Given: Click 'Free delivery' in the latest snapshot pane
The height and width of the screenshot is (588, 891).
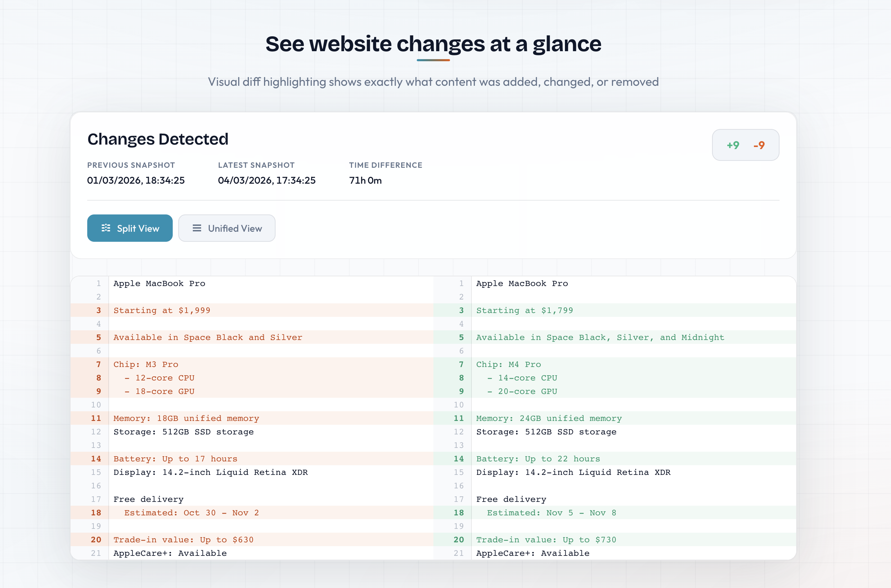Looking at the screenshot, I should [512, 499].
